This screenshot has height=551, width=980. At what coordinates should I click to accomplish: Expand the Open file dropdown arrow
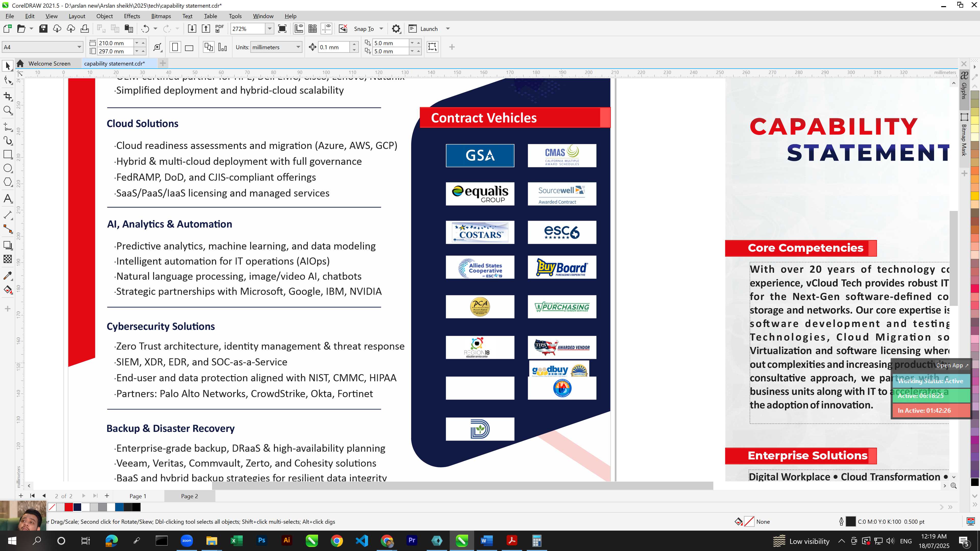(31, 29)
